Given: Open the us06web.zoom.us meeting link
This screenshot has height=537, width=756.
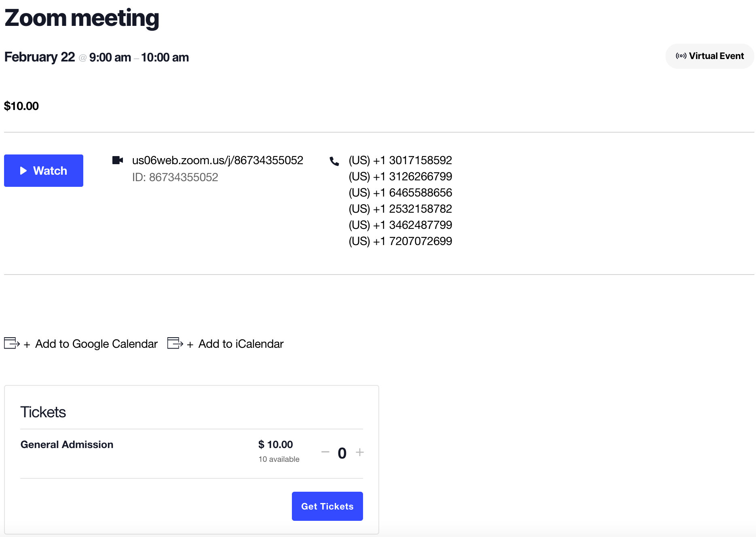Looking at the screenshot, I should click(x=218, y=160).
